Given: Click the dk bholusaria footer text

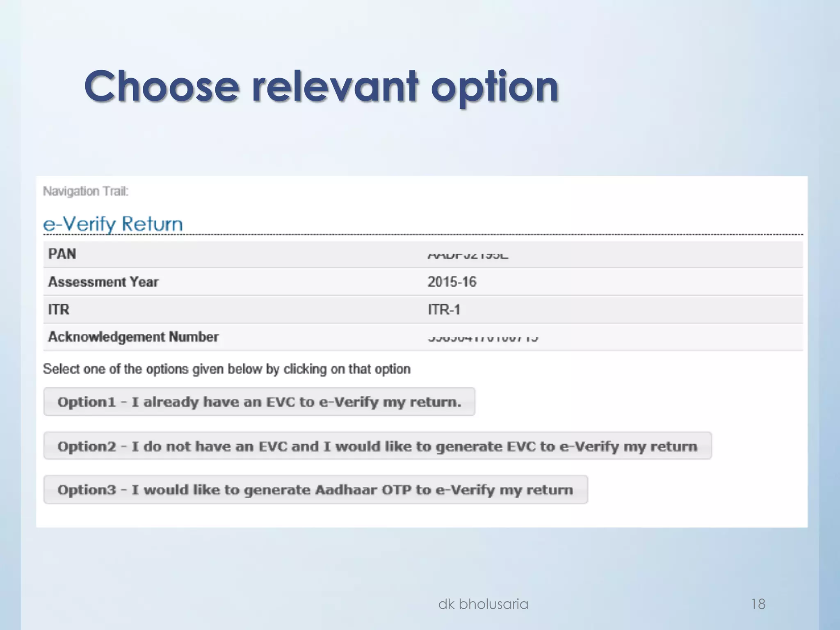Looking at the screenshot, I should click(483, 604).
